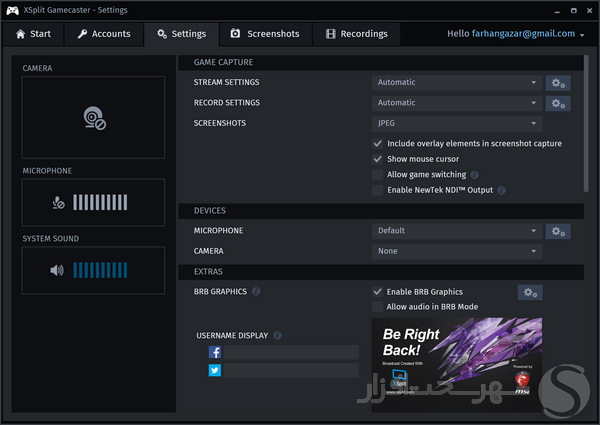This screenshot has width=600, height=425.
Task: Mute the system sound speaker icon
Action: click(x=57, y=270)
